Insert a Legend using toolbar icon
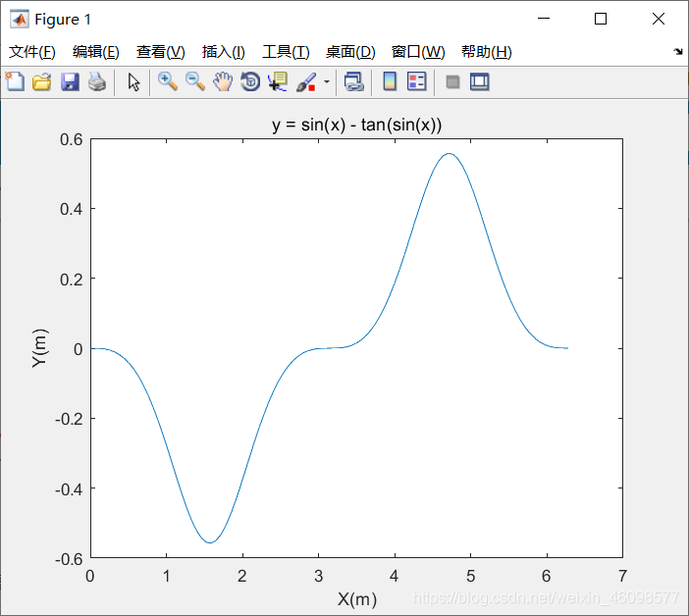Screen dimensions: 689x616 [x=416, y=82]
